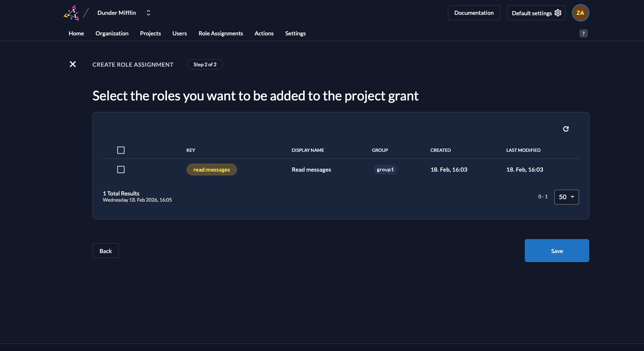
Task: Open the Documentation link
Action: pyautogui.click(x=474, y=13)
